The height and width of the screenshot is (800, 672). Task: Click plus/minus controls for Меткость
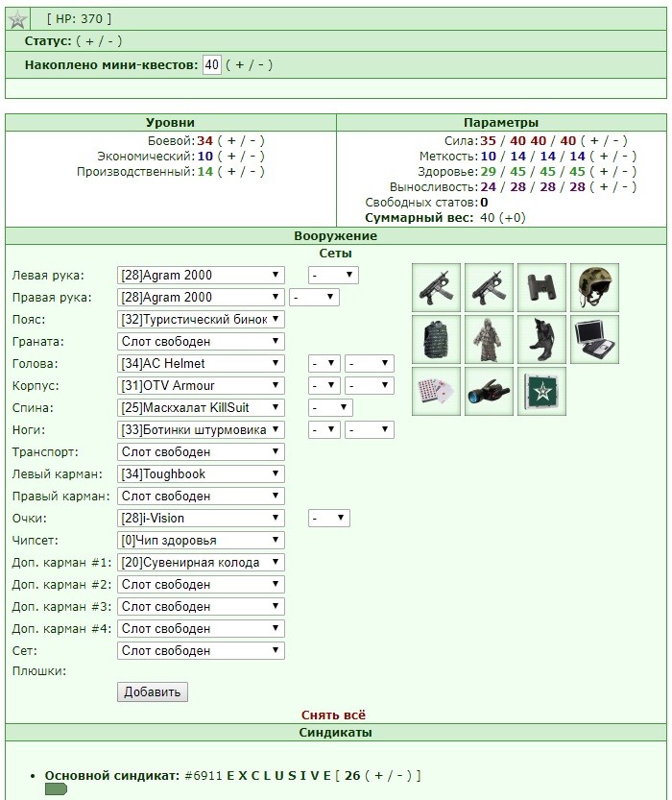[613, 157]
